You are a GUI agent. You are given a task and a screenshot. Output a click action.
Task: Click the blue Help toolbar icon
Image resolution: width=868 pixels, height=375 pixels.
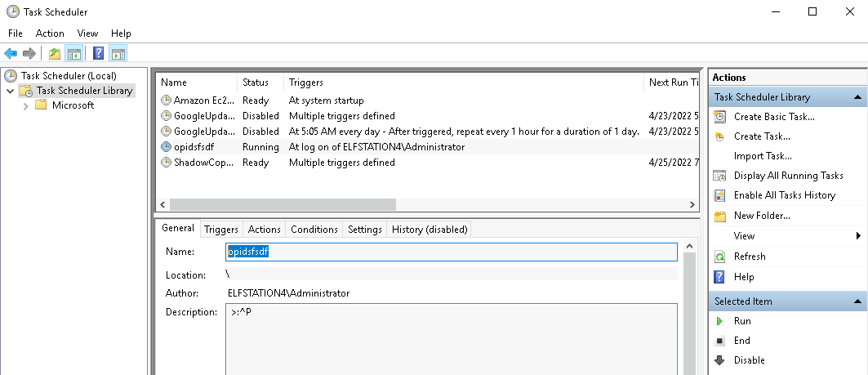(x=98, y=54)
